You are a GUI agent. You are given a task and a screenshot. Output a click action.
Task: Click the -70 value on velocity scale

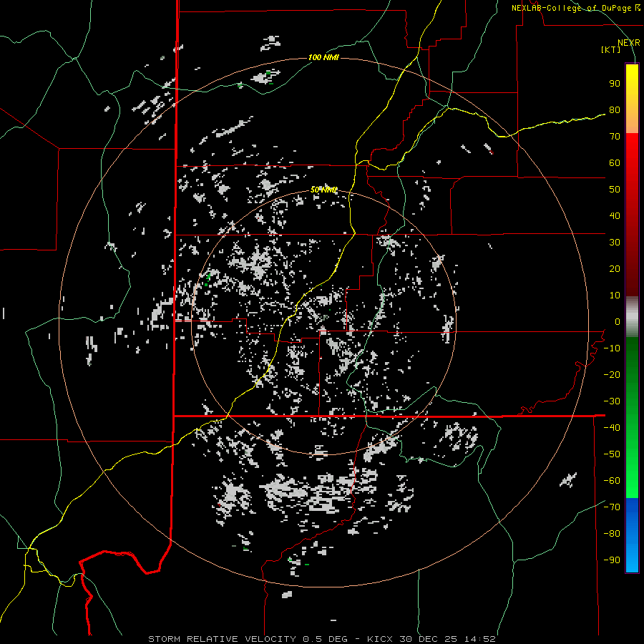pyautogui.click(x=612, y=507)
